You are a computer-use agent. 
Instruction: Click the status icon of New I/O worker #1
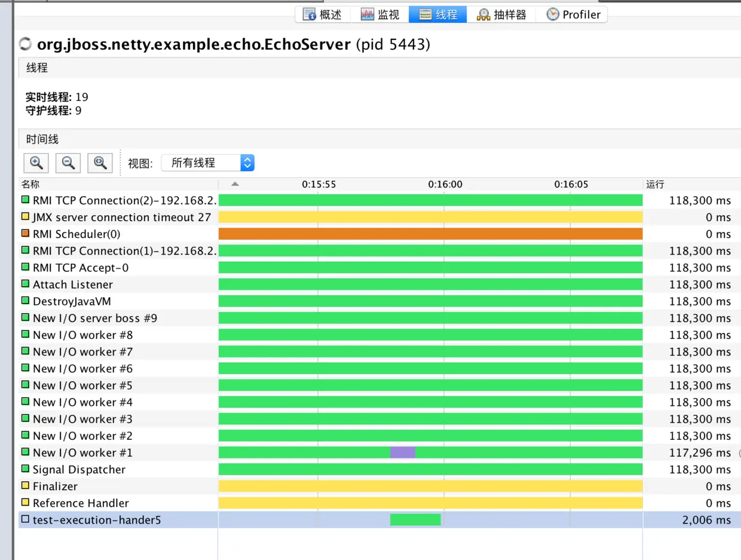pyautogui.click(x=25, y=452)
